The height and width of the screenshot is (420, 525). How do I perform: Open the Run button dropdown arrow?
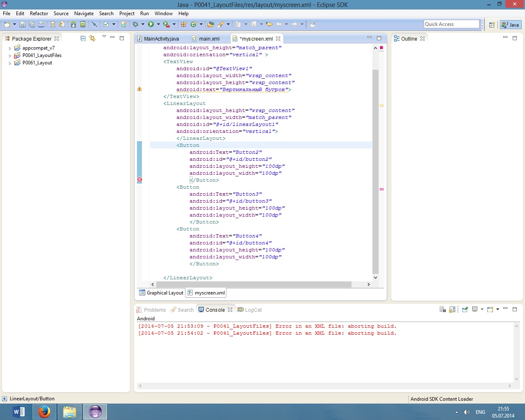[158, 25]
